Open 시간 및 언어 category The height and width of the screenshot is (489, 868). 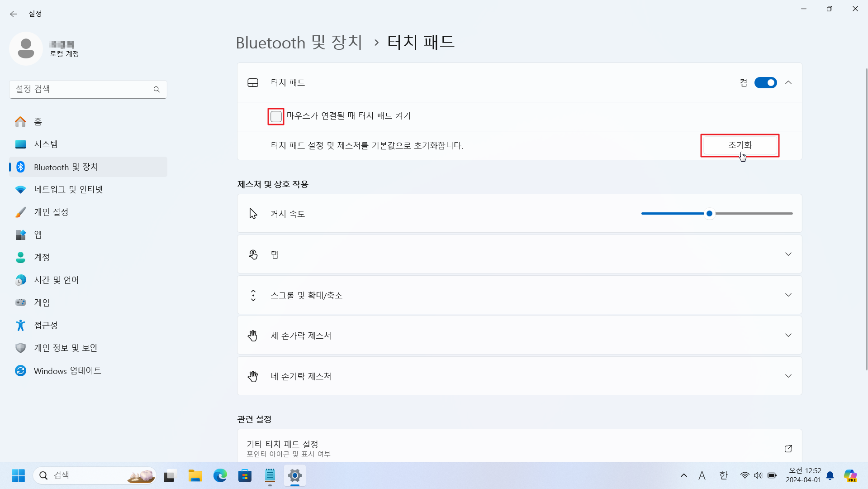click(x=88, y=280)
